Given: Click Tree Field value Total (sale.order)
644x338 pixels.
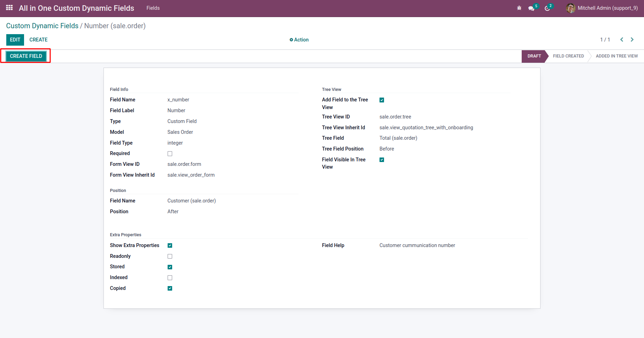Looking at the screenshot, I should (398, 138).
